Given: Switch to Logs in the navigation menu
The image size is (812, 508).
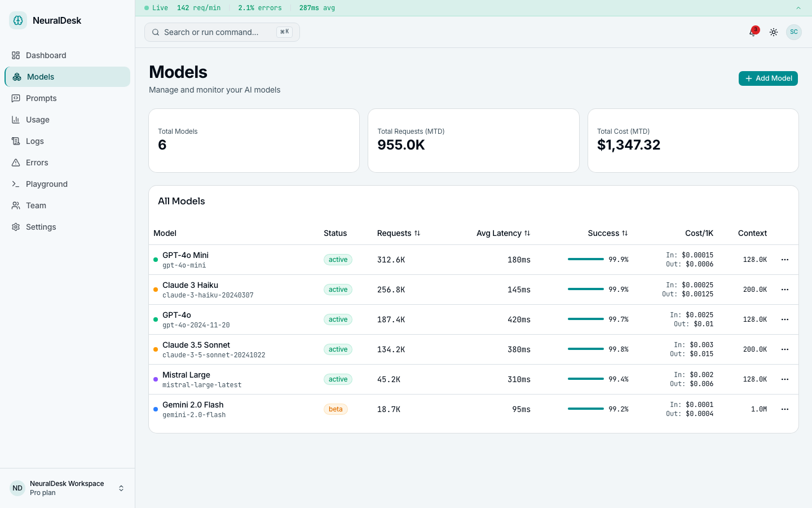Looking at the screenshot, I should (35, 141).
